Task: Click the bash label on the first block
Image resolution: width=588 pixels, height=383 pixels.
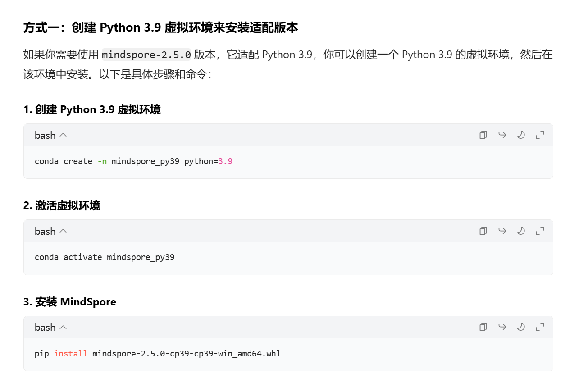Action: 44,135
